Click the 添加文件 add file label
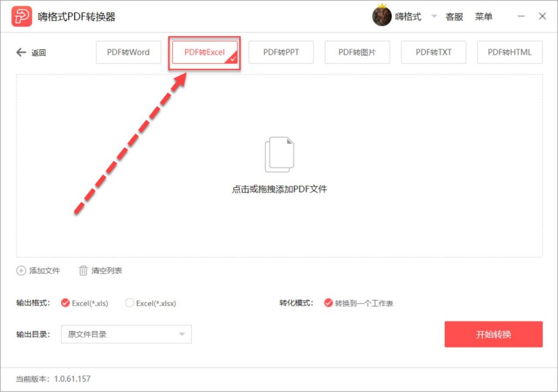 45,271
